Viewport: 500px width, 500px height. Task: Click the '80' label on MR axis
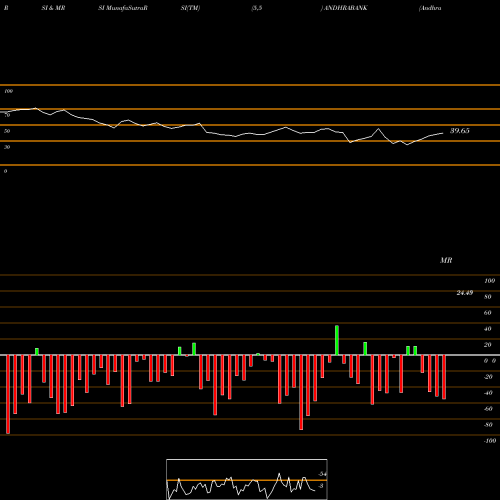click(488, 297)
